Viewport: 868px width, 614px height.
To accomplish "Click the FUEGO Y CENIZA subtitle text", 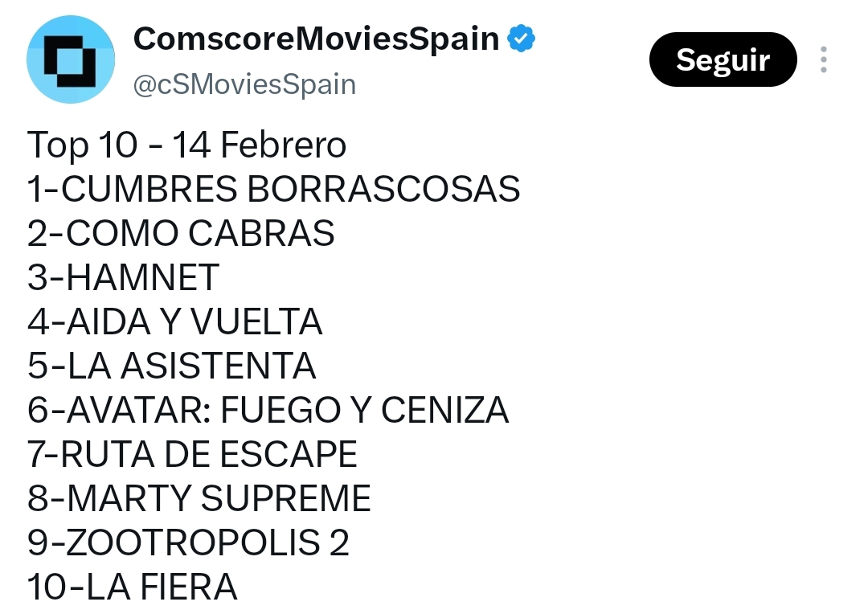I will (364, 411).
